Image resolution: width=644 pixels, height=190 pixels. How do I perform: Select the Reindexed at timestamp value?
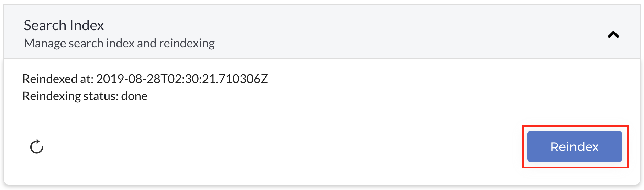coord(182,79)
